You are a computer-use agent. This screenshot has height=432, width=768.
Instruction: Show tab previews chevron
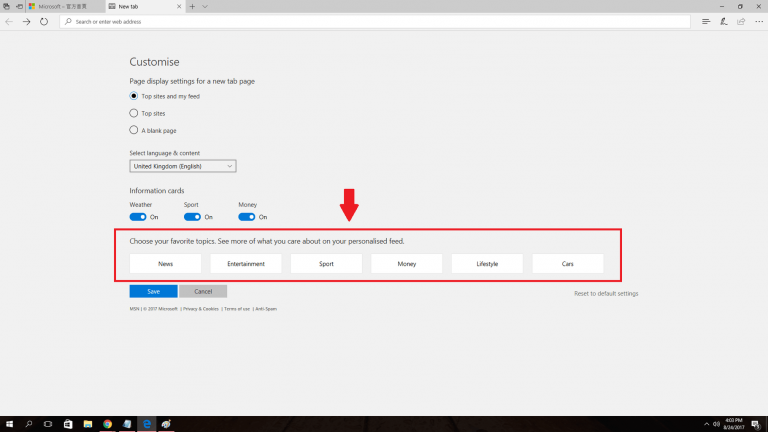pyautogui.click(x=205, y=6)
